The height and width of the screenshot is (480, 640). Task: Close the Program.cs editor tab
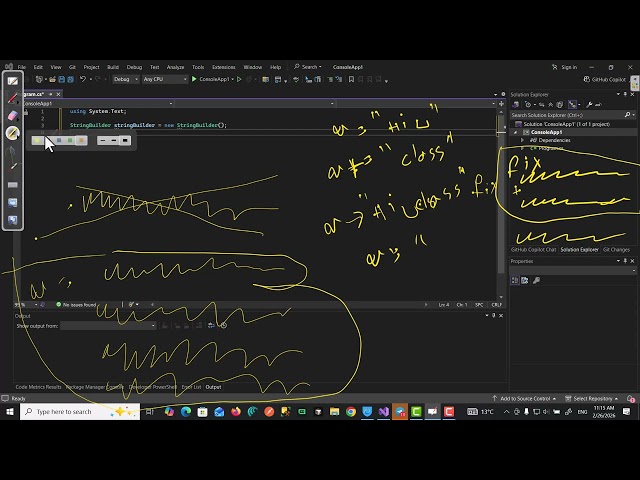(x=58, y=94)
